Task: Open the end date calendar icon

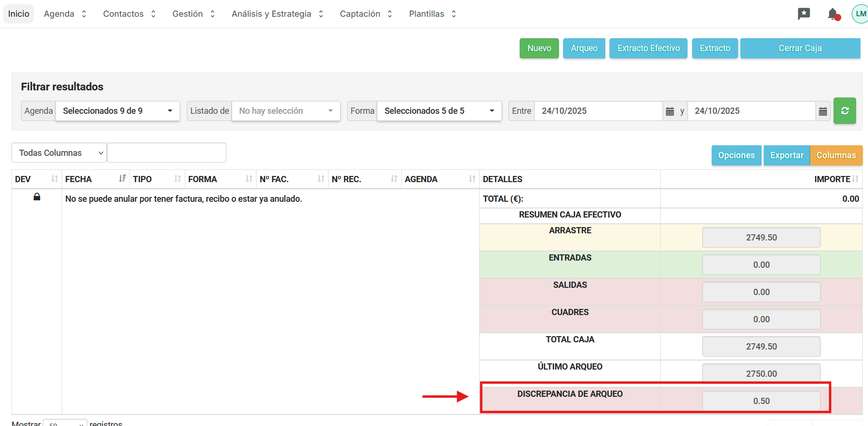Action: [823, 111]
